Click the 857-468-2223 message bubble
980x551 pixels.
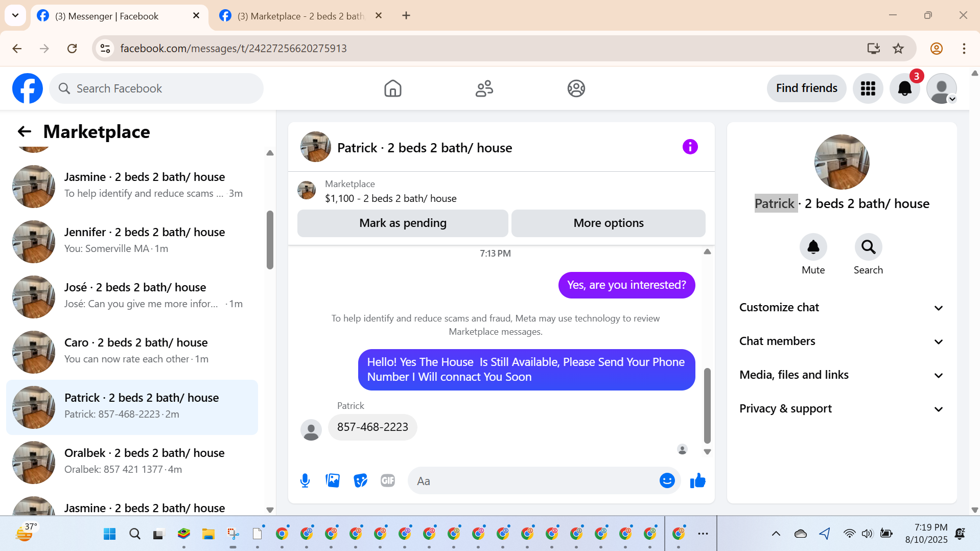point(372,427)
